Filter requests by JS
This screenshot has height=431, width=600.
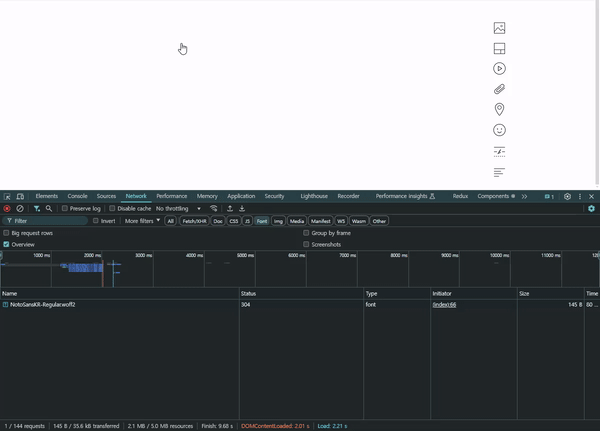247,221
